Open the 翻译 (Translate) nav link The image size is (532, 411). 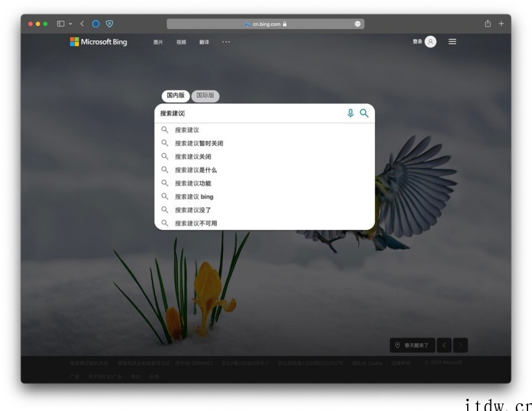(204, 42)
